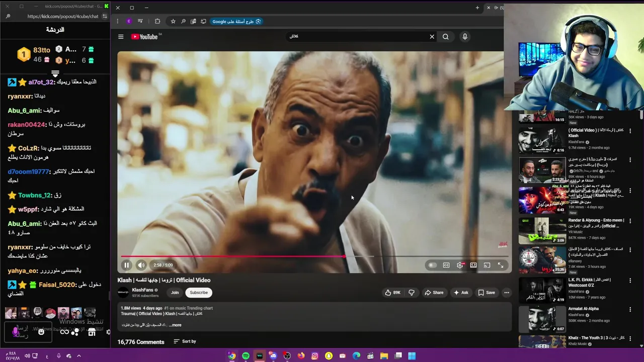The image size is (644, 362).
Task: Click the Kick chat address bar URL
Action: (x=63, y=16)
